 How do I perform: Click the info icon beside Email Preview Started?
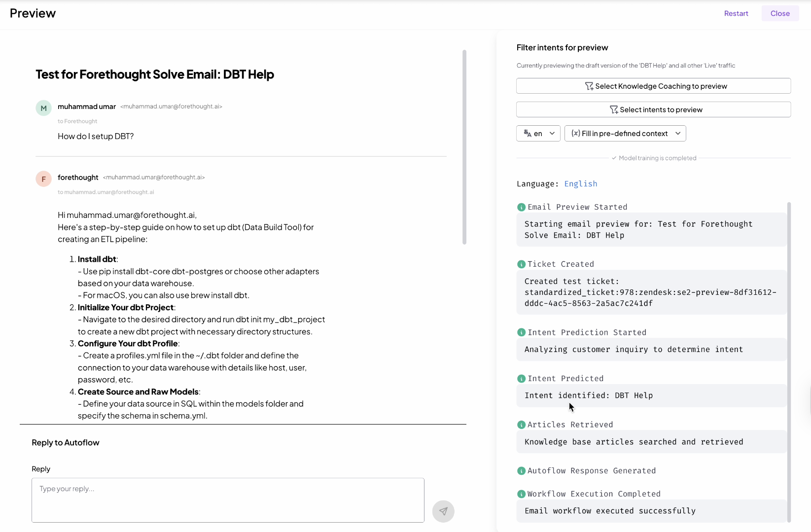[521, 207]
